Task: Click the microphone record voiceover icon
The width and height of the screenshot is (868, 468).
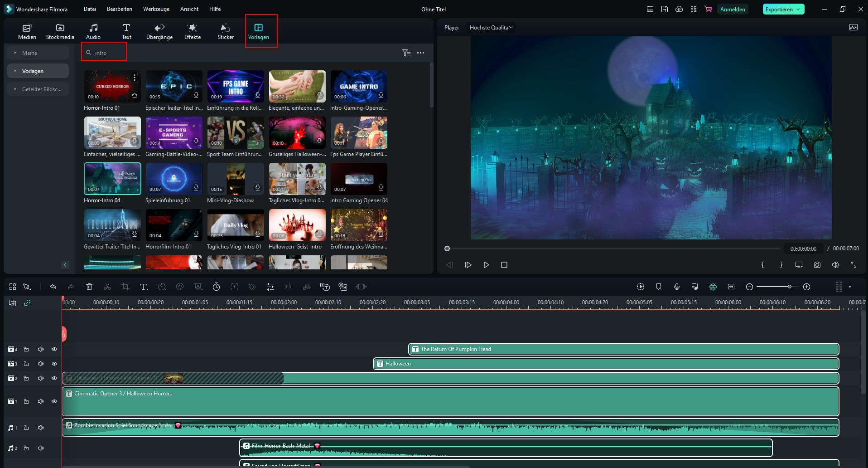Action: pos(677,287)
